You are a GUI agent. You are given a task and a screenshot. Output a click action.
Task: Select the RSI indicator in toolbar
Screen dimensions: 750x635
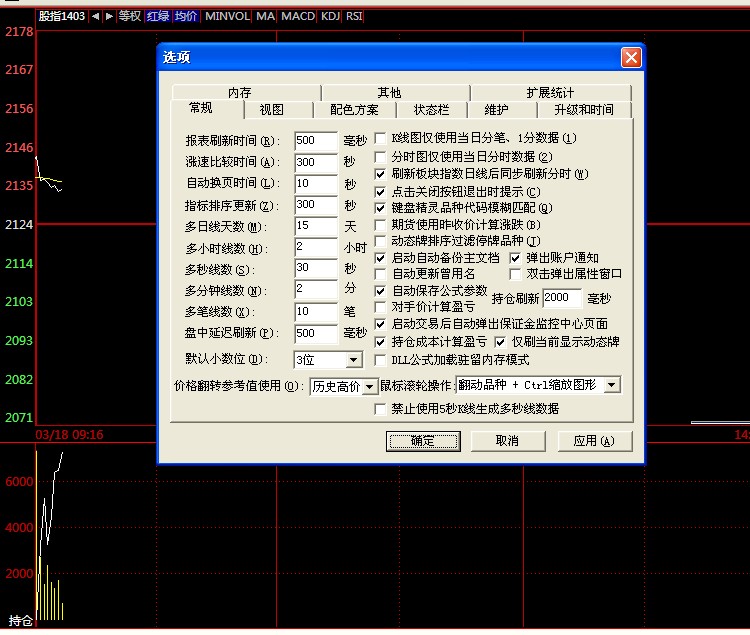click(x=354, y=16)
